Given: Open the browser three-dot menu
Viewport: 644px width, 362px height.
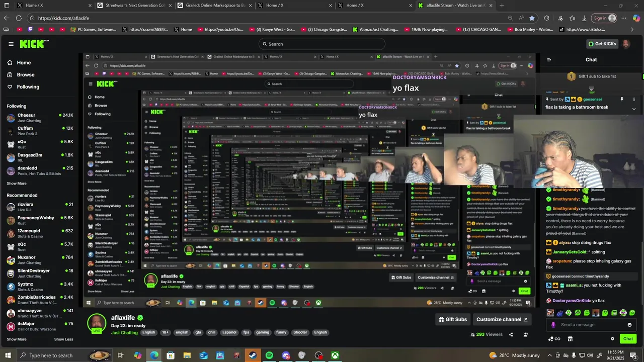Looking at the screenshot, I should pyautogui.click(x=624, y=18).
